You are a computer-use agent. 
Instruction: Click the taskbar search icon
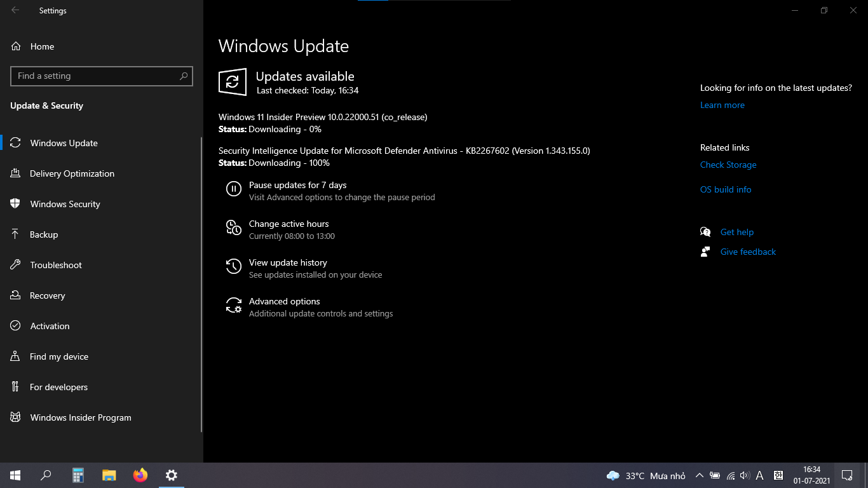(46, 475)
